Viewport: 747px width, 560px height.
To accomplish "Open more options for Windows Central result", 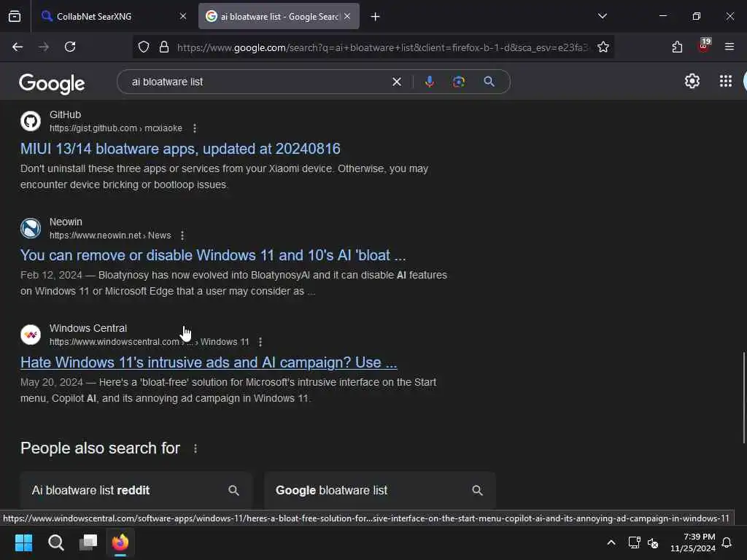I will pyautogui.click(x=260, y=342).
